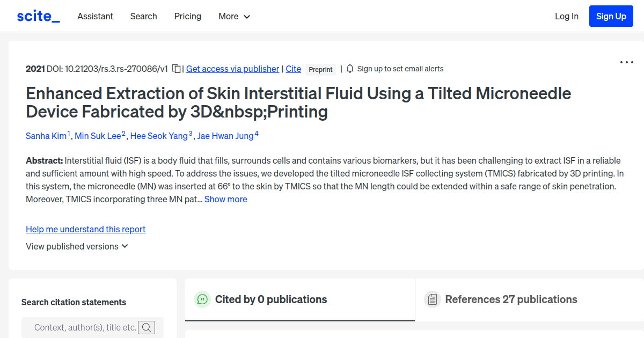The height and width of the screenshot is (338, 644).
Task: Click the citation statements search field
Action: (x=80, y=327)
